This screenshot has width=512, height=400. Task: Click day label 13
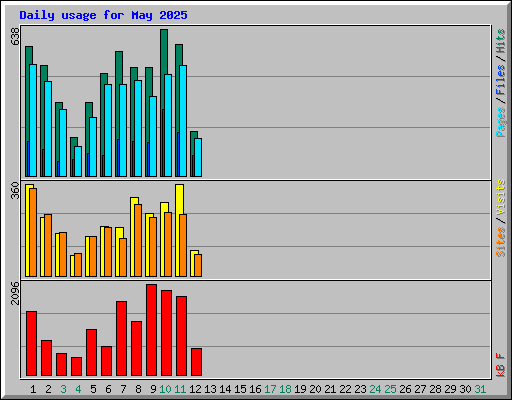click(210, 389)
